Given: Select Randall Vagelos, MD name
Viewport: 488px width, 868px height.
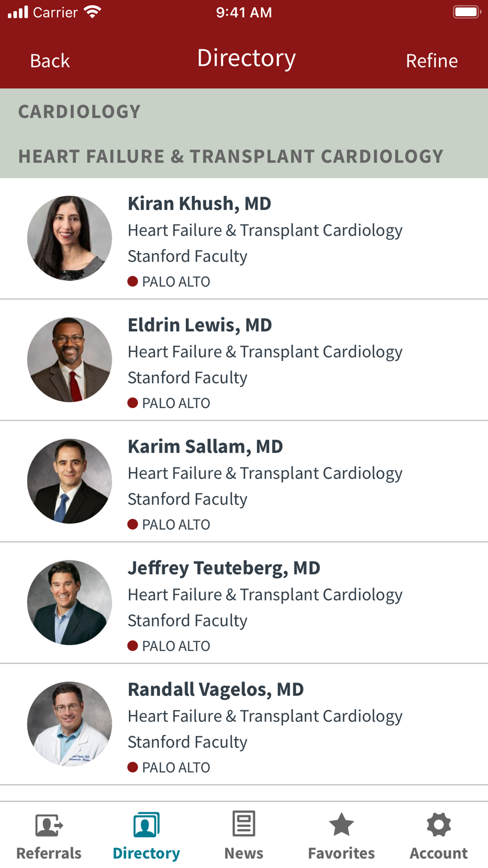Looking at the screenshot, I should click(216, 690).
